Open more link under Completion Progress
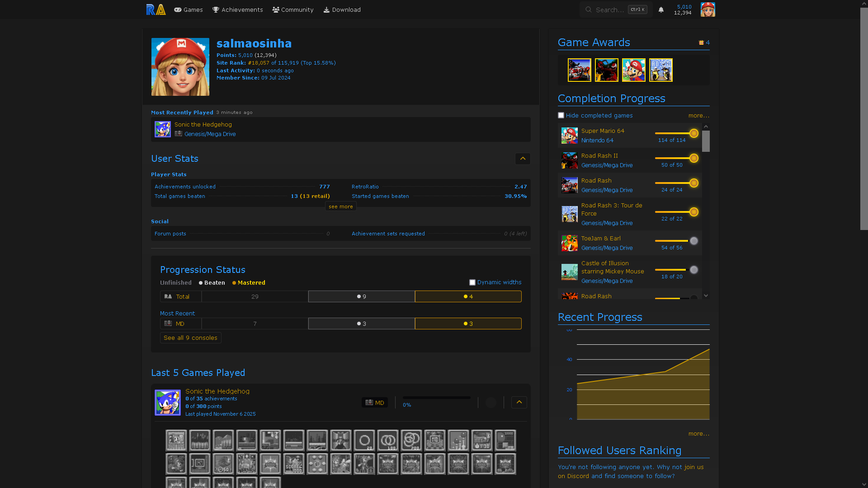868x488 pixels. tap(698, 116)
